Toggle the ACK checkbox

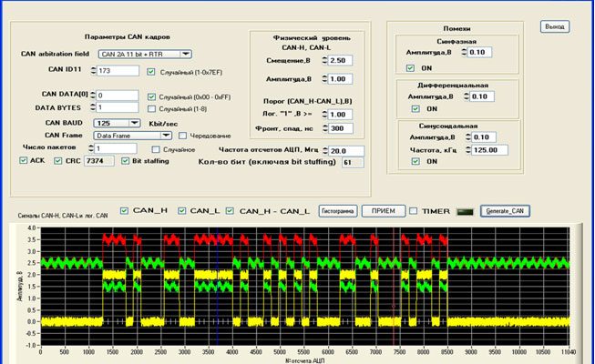click(x=25, y=160)
